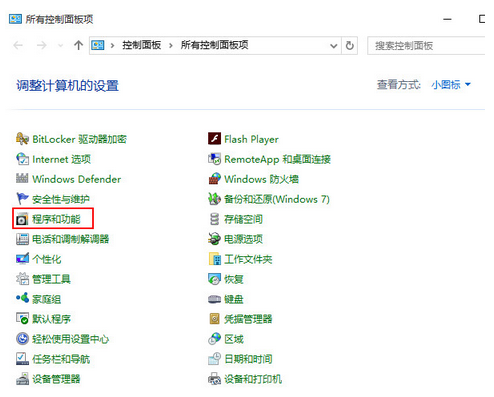This screenshot has height=397, width=494.
Task: Open the RemoteApp 和桌面连接 icon
Action: tap(214, 159)
